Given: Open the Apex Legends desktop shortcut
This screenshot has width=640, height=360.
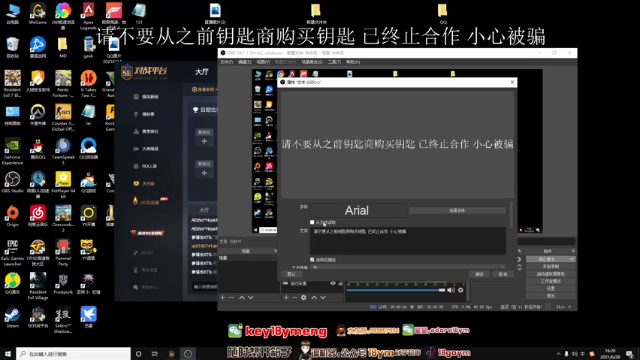Looking at the screenshot, I should coord(88,16).
